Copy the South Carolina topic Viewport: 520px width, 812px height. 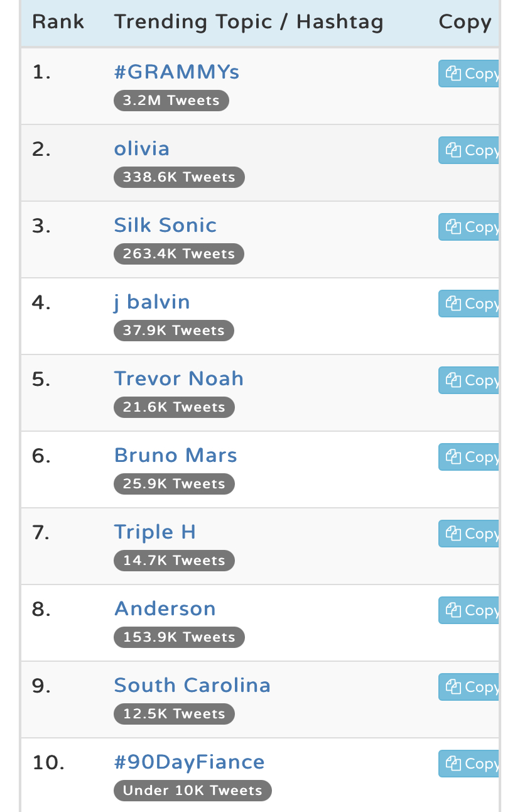point(469,687)
